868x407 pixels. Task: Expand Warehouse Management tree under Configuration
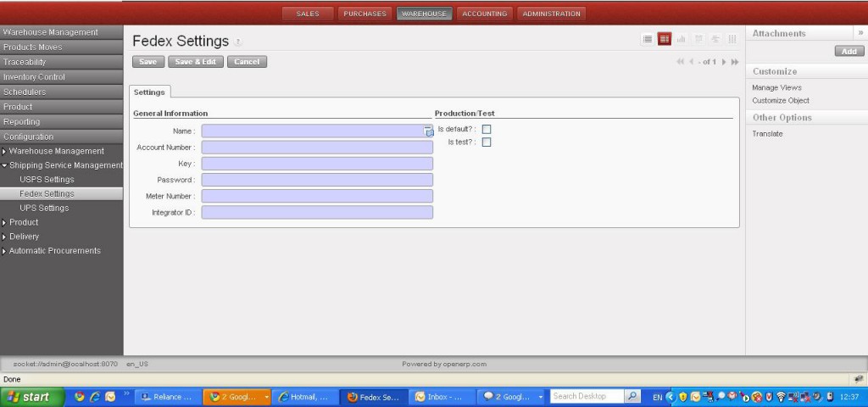(x=4, y=151)
